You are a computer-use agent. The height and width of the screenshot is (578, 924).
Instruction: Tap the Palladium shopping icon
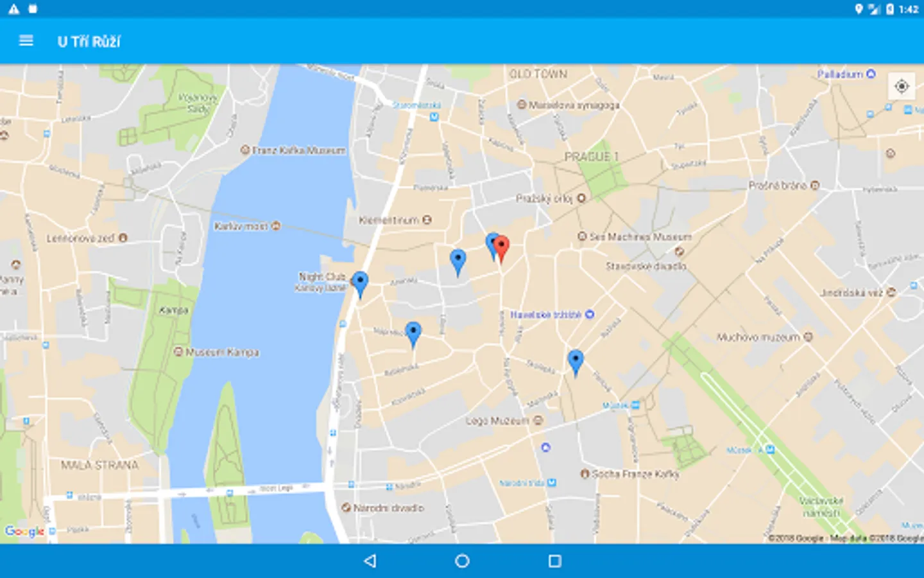[871, 74]
